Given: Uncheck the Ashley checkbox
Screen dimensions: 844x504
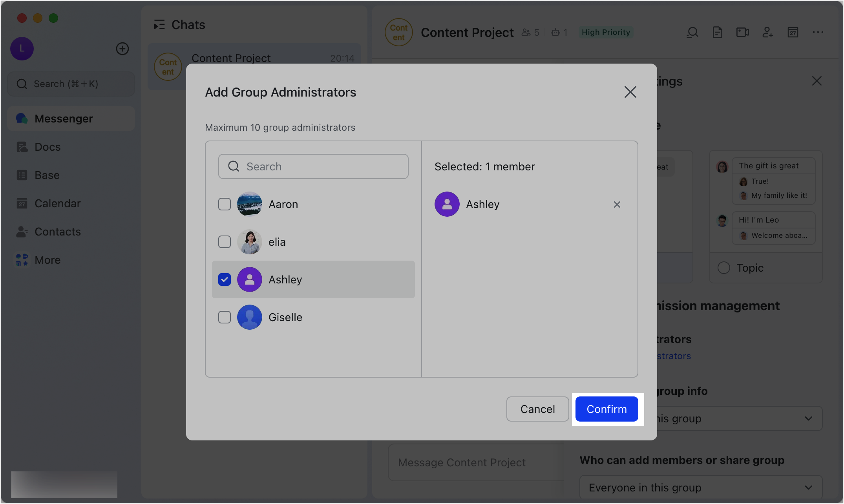Looking at the screenshot, I should coord(225,279).
